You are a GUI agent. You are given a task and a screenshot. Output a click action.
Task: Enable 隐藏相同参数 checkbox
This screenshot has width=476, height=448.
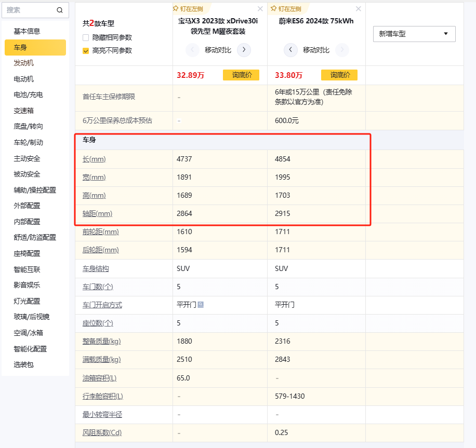point(86,37)
